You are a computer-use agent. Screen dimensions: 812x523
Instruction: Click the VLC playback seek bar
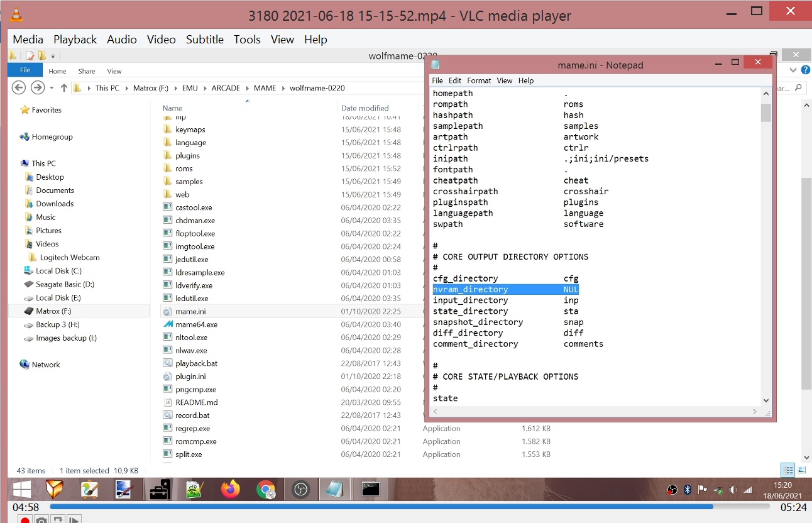(x=377, y=507)
